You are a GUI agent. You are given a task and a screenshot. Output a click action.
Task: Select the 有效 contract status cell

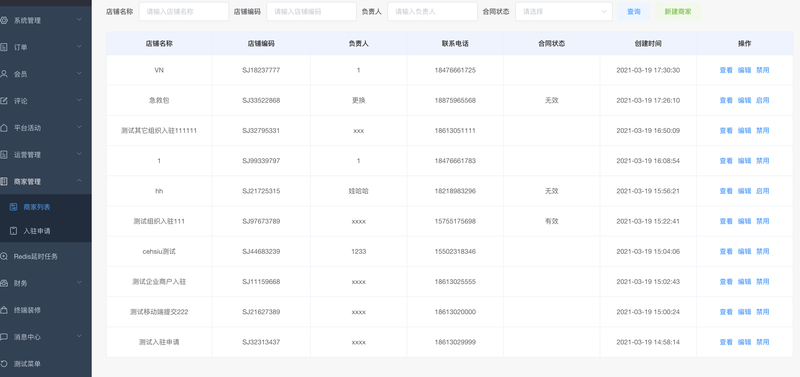pos(552,221)
